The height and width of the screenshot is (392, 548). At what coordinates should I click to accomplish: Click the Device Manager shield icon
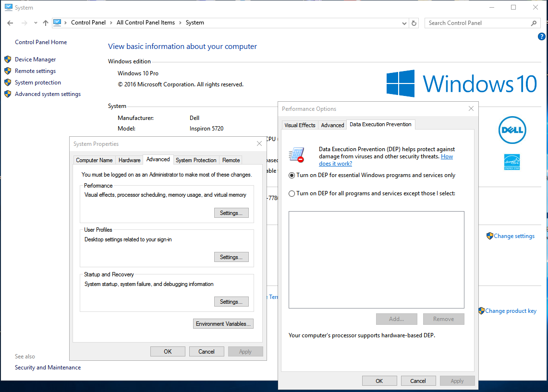point(8,59)
